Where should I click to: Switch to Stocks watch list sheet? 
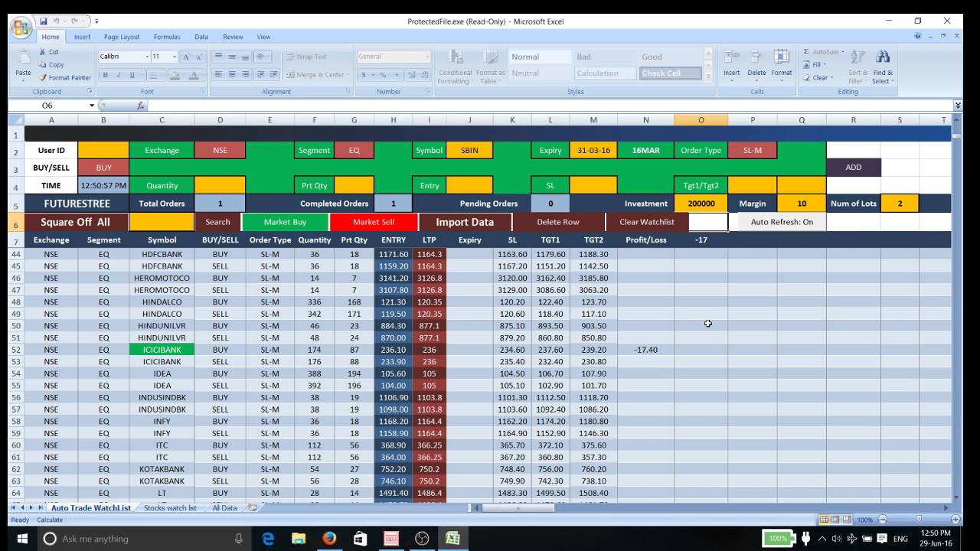(170, 508)
